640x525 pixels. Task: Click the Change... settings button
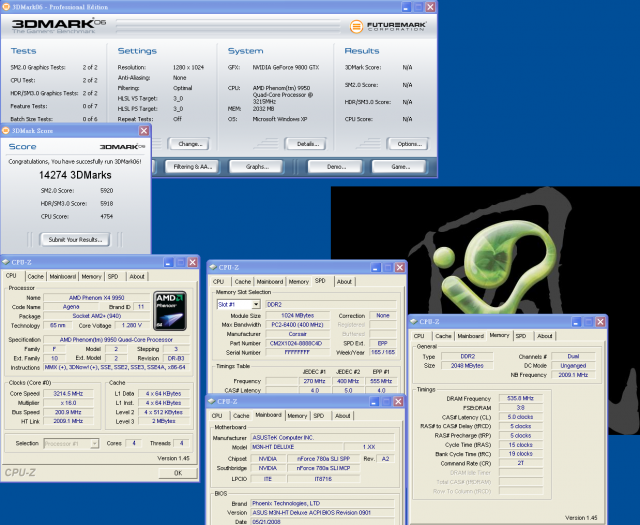(190, 144)
